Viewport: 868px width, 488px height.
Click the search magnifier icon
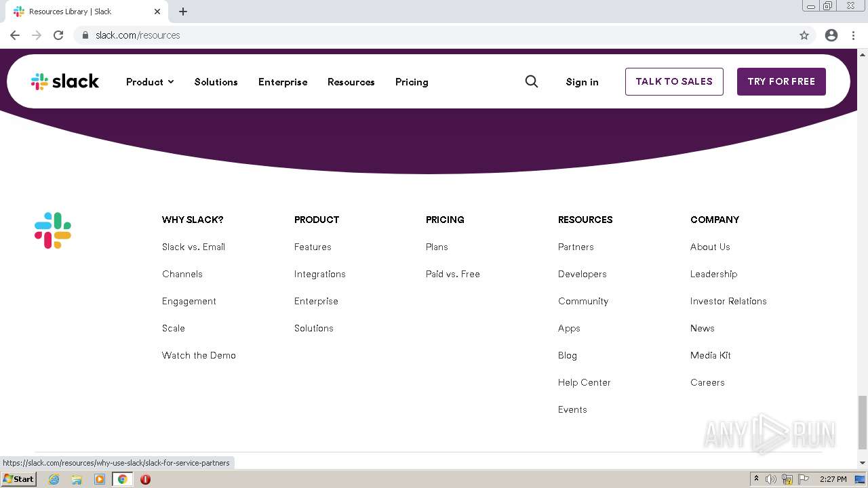(532, 81)
